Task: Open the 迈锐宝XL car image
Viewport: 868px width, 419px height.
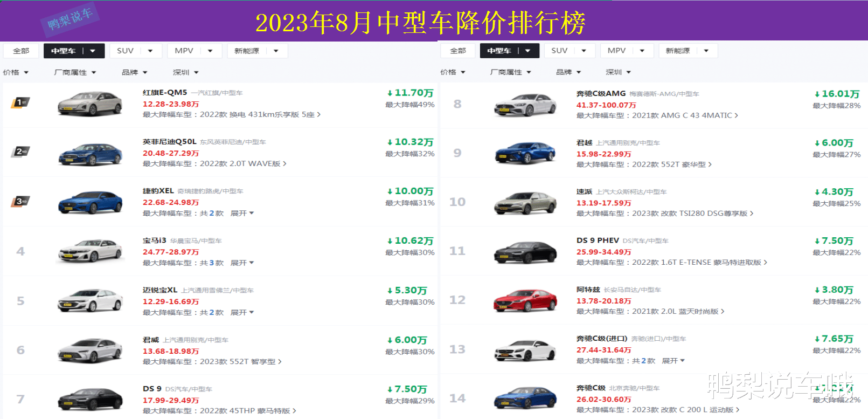Action: (90, 301)
